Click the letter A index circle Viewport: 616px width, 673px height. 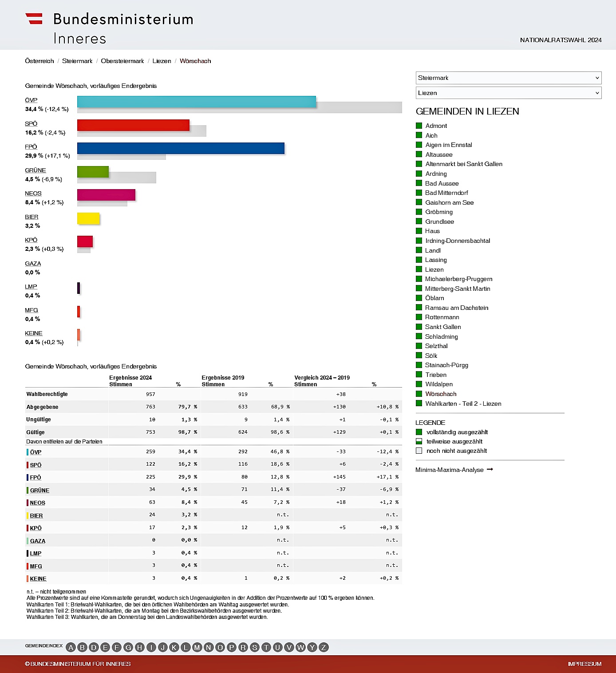(x=71, y=647)
